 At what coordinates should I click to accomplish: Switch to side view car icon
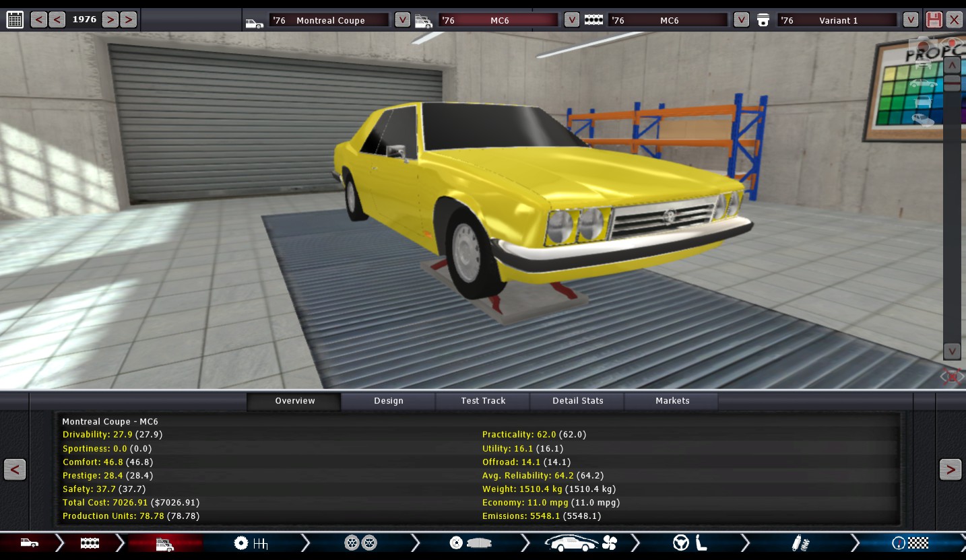tap(923, 84)
